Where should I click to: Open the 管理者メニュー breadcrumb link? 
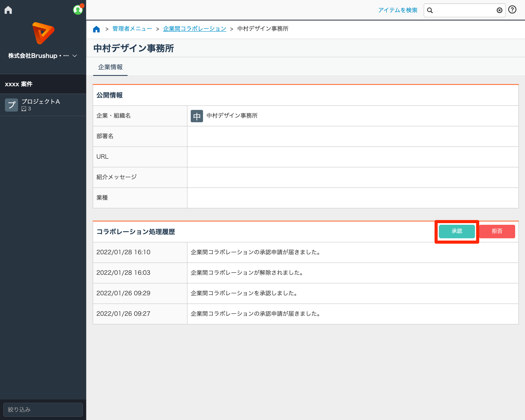[132, 29]
